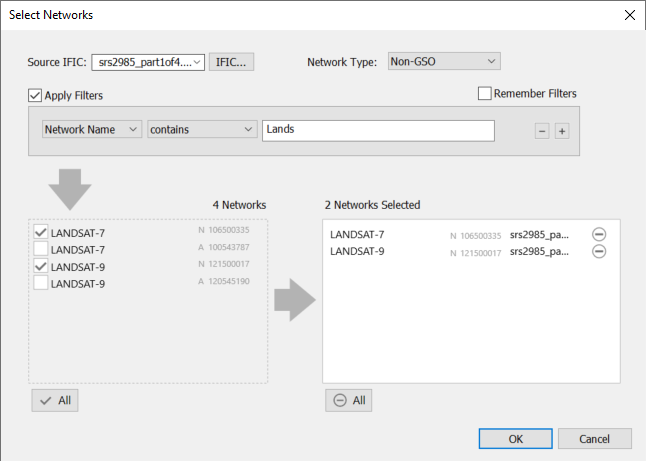
Task: Uncheck LANDSAT-9 with ID 121500017
Action: [41, 266]
